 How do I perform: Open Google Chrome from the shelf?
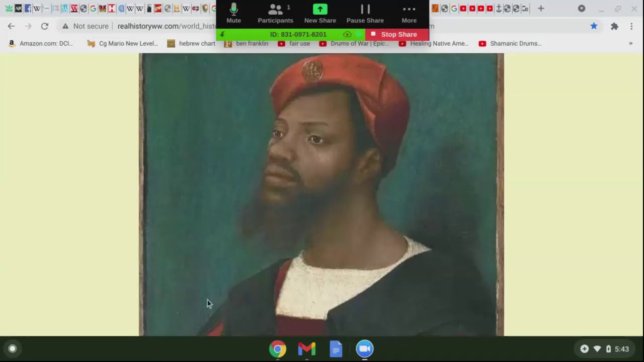coord(277,348)
